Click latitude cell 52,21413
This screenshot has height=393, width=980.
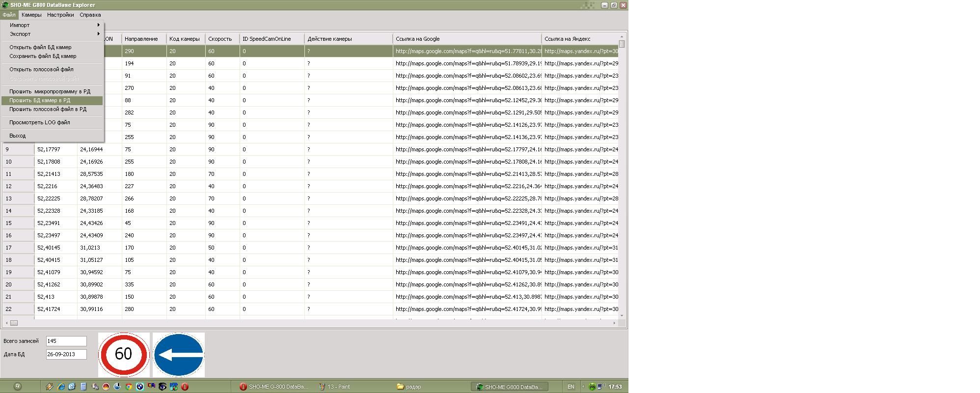coord(56,174)
